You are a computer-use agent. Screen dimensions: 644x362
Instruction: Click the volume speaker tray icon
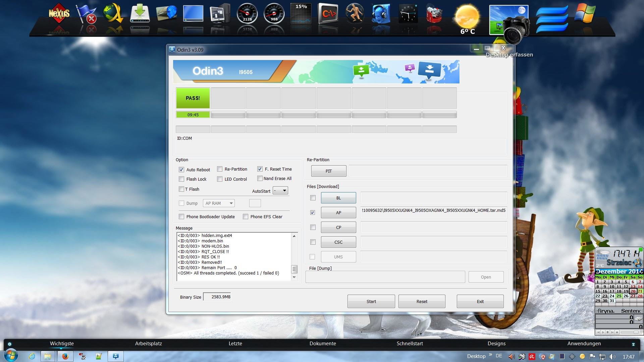612,357
